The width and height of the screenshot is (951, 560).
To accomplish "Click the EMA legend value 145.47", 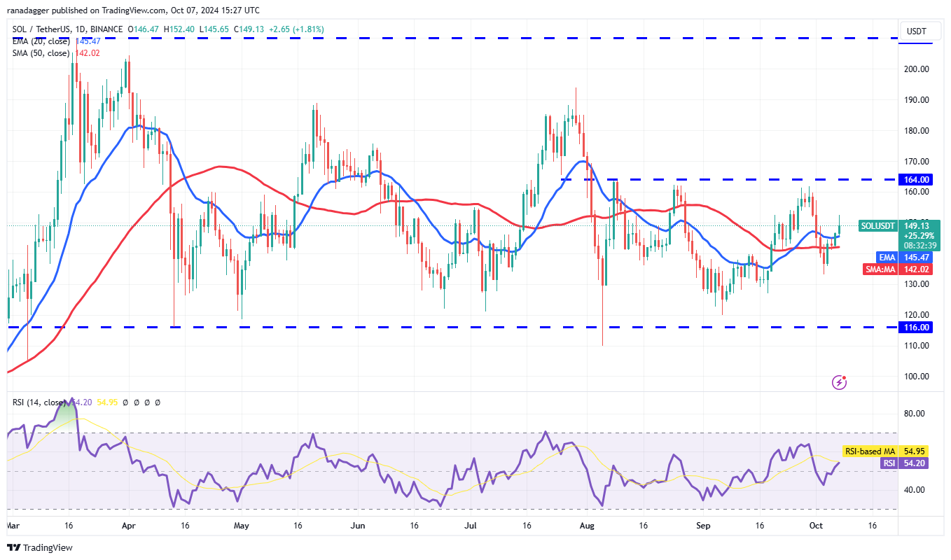I will click(88, 41).
